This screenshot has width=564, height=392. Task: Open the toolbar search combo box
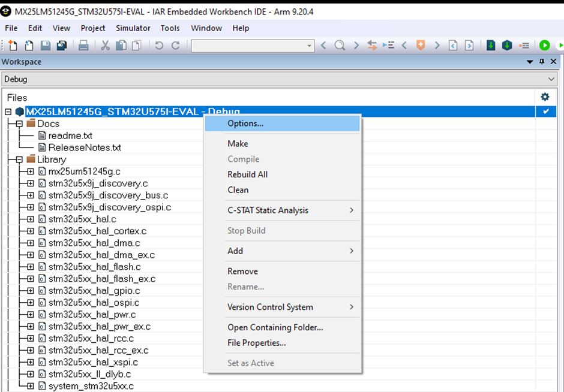pos(253,46)
